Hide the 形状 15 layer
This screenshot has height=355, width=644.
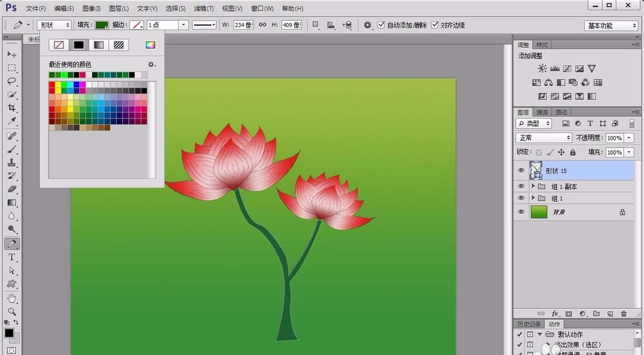coord(522,171)
